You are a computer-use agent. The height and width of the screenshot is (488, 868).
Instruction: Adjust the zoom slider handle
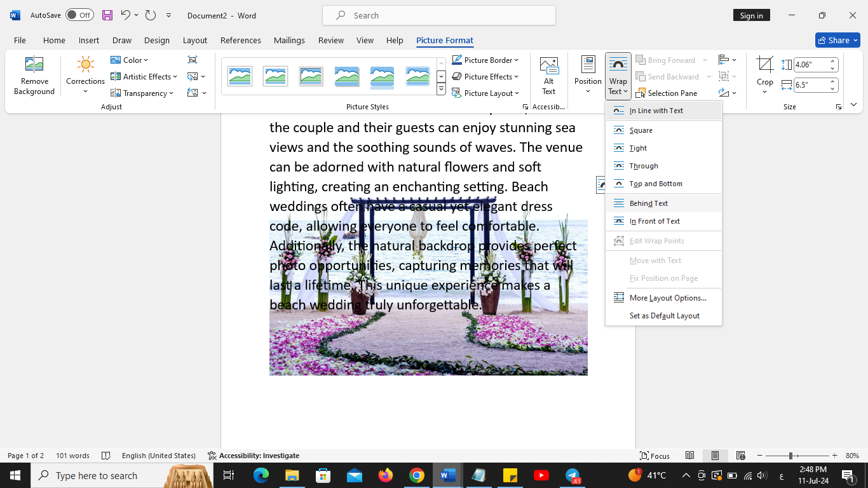(790, 456)
